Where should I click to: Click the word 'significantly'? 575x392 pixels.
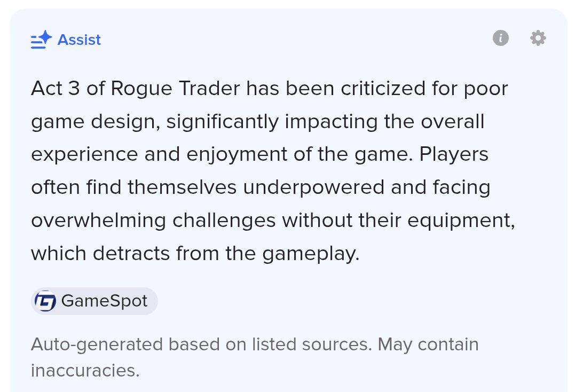pos(223,122)
